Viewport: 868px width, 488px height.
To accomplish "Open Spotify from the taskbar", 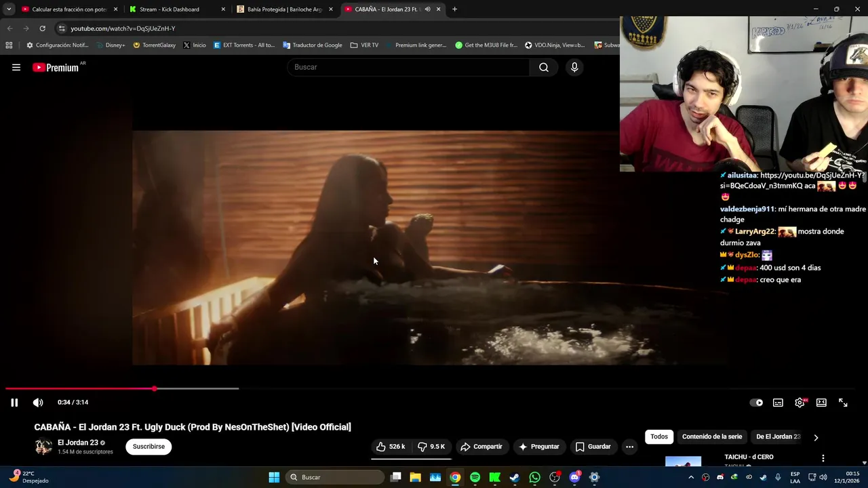I will [x=475, y=477].
